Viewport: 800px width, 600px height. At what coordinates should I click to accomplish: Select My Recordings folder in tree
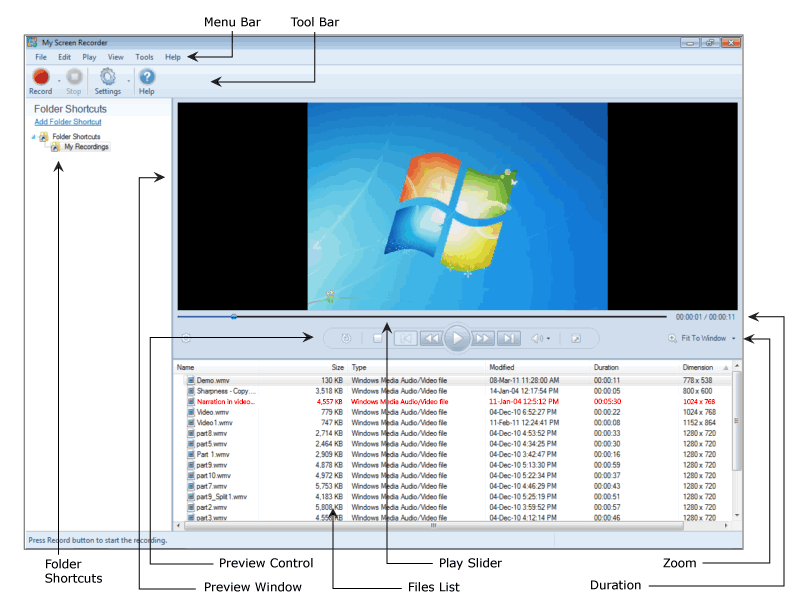[x=86, y=147]
